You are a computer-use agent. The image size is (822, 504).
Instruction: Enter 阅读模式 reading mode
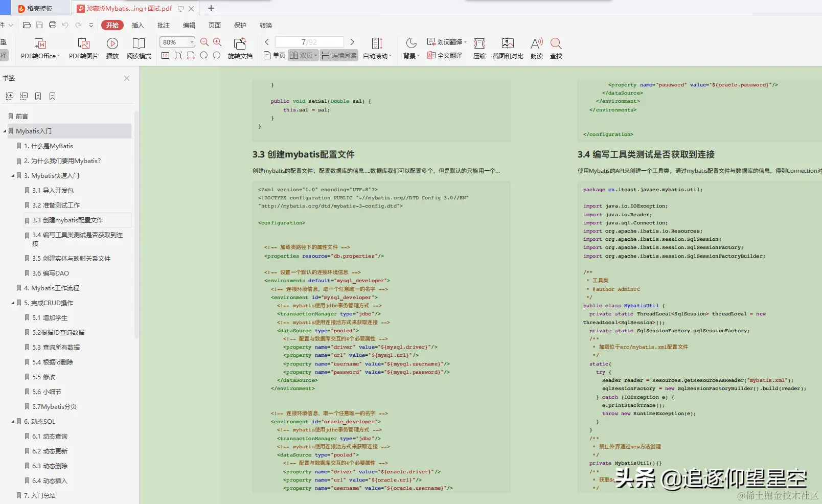coord(139,49)
